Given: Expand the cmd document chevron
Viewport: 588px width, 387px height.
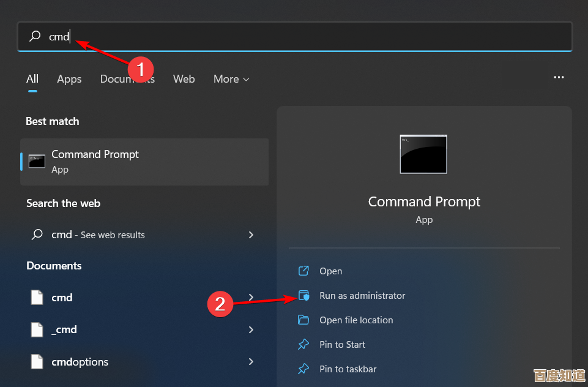Looking at the screenshot, I should 251,298.
